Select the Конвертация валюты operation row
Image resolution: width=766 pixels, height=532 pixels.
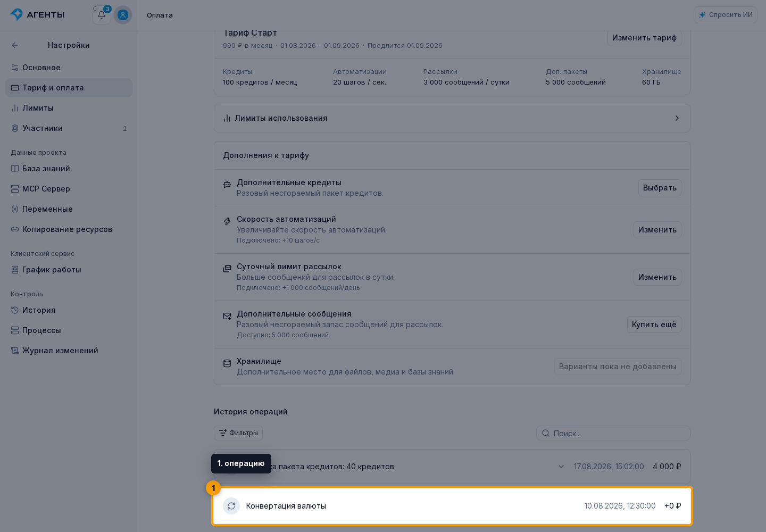point(452,506)
